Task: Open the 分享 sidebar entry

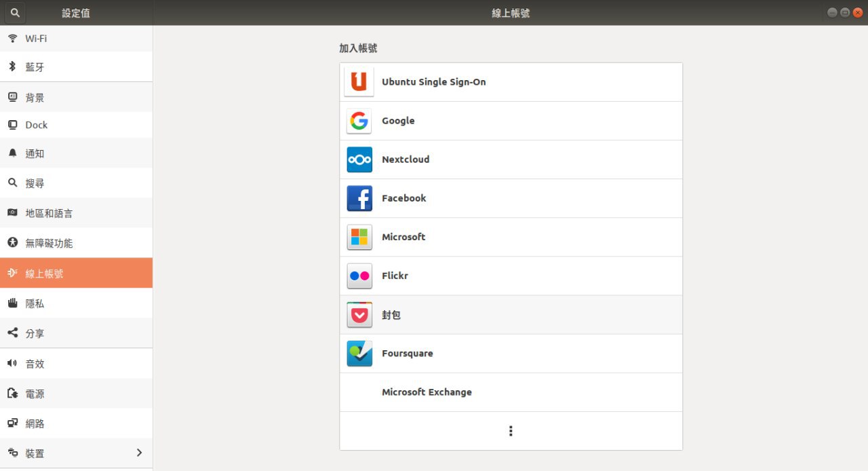Action: coord(76,333)
